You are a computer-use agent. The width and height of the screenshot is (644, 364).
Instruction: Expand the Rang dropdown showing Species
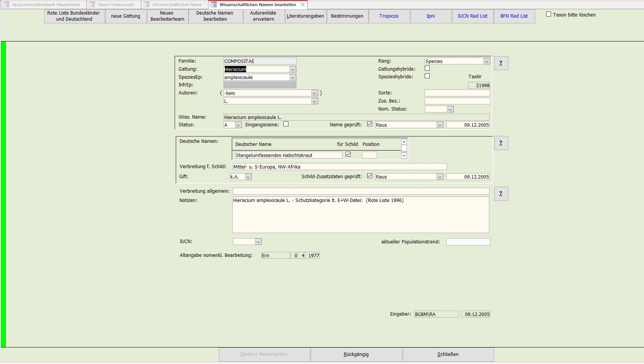click(x=487, y=61)
